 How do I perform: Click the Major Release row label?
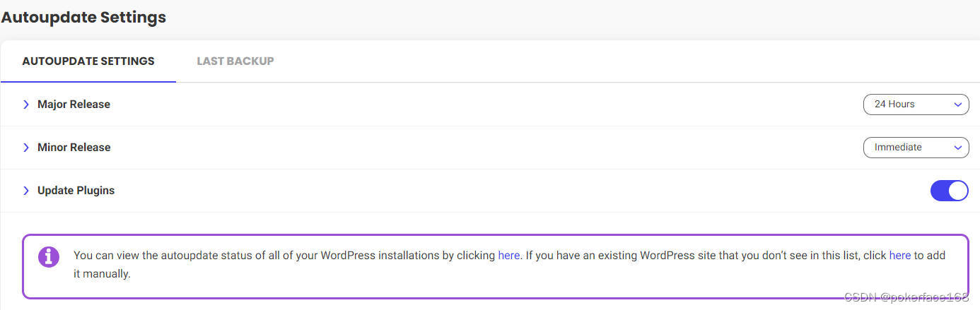coord(74,105)
